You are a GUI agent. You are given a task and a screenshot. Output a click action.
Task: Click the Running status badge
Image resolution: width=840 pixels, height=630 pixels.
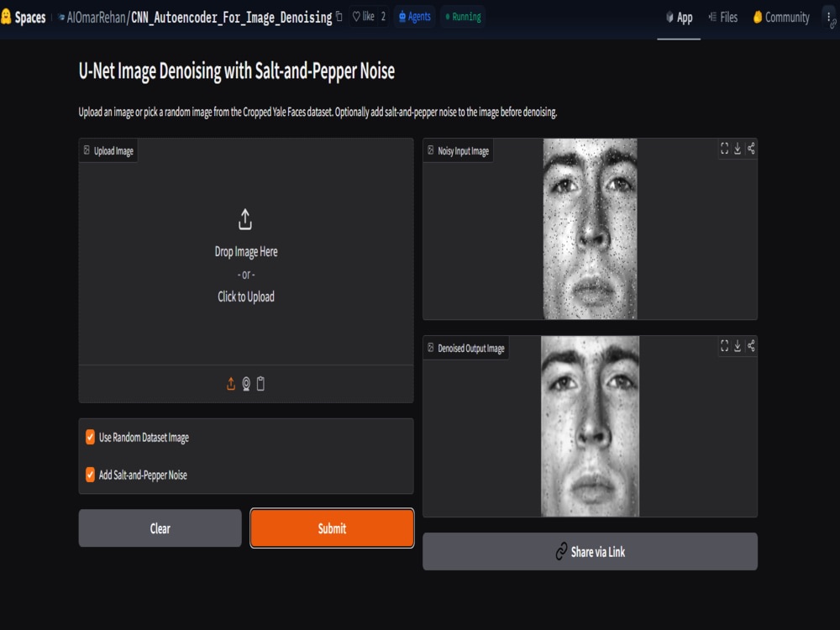coord(463,17)
